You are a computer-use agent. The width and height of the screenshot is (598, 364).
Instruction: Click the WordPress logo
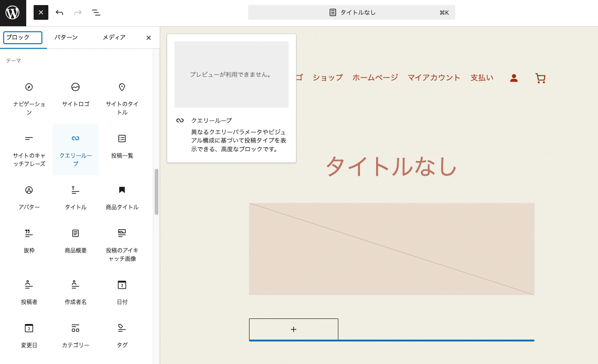tap(12, 12)
